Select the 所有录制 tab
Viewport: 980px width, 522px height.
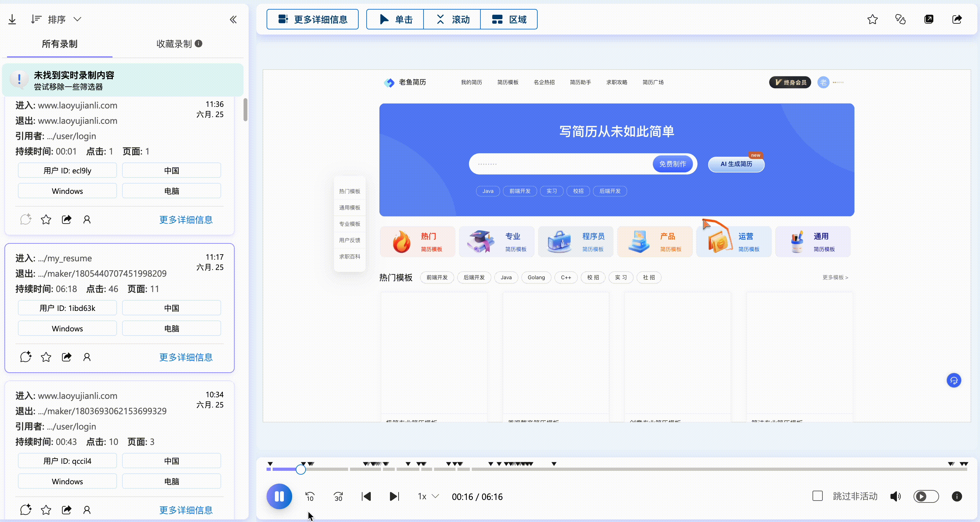point(59,44)
